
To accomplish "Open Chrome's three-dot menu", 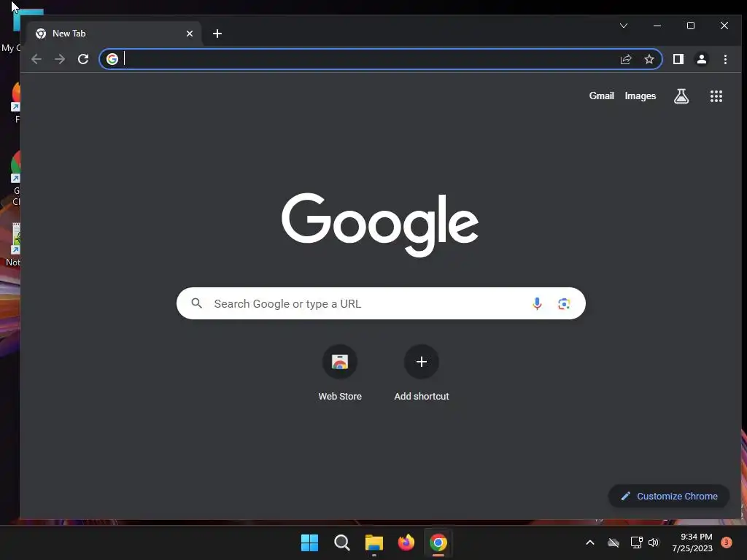I will click(725, 59).
